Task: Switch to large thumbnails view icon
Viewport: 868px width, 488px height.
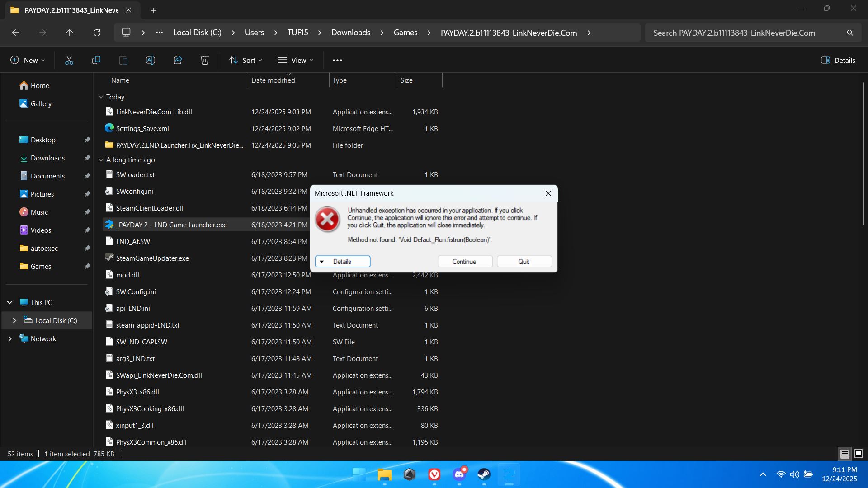Action: (x=859, y=454)
